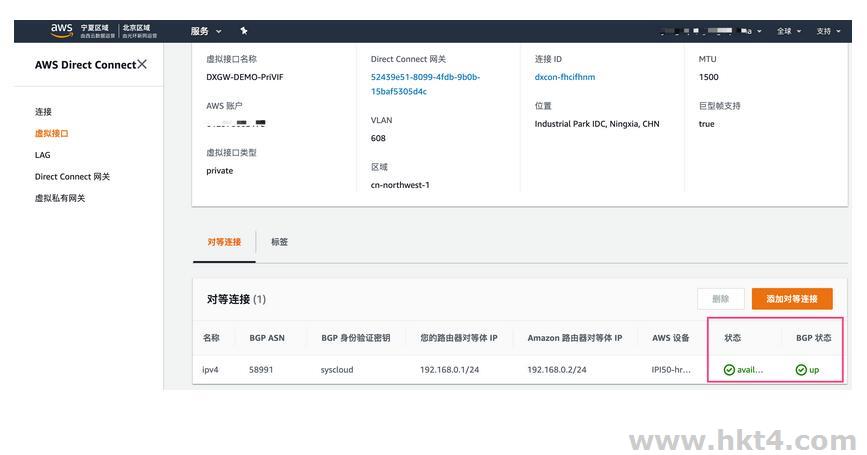Image resolution: width=867 pixels, height=455 pixels.
Task: Click BGP ASN column header
Action: click(267, 338)
